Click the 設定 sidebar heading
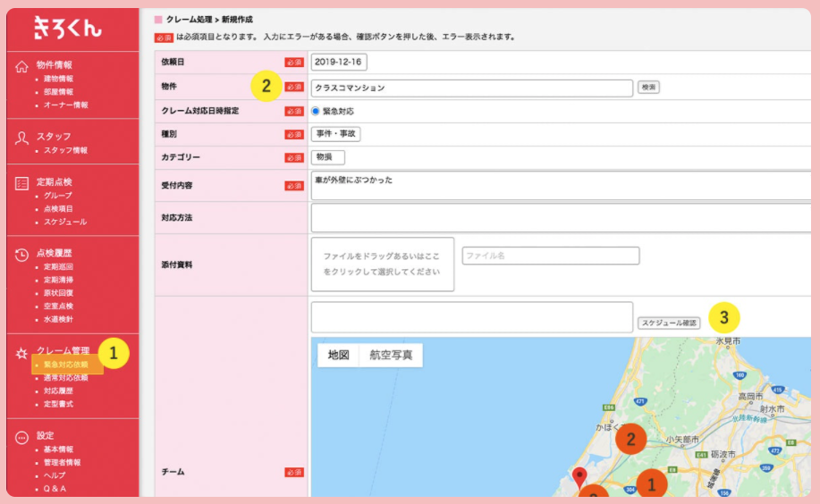Image resolution: width=820 pixels, height=504 pixels. pyautogui.click(x=45, y=435)
